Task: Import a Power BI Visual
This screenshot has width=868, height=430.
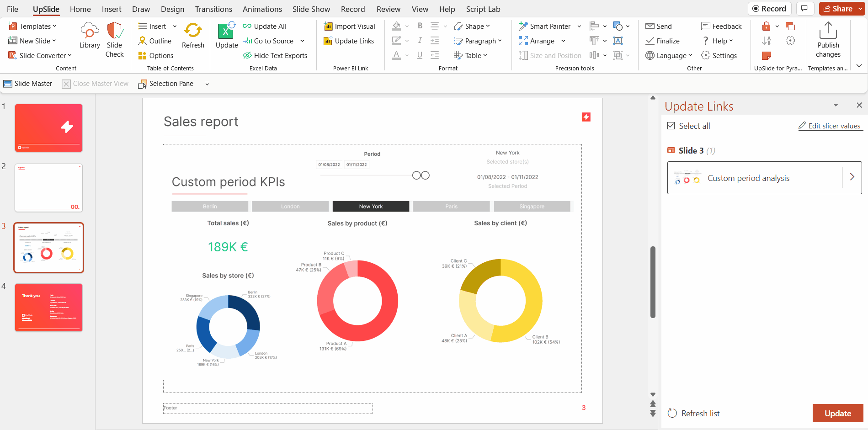Action: coord(349,26)
